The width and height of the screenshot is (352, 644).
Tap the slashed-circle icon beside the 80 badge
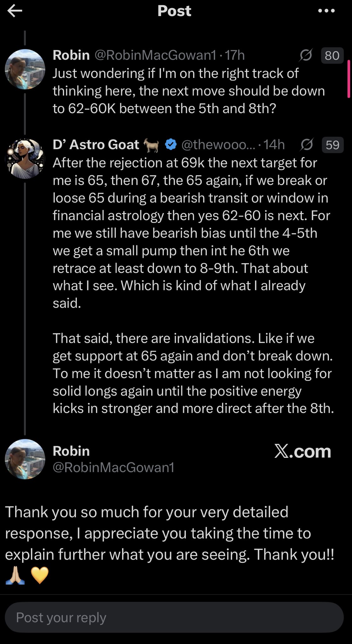306,55
